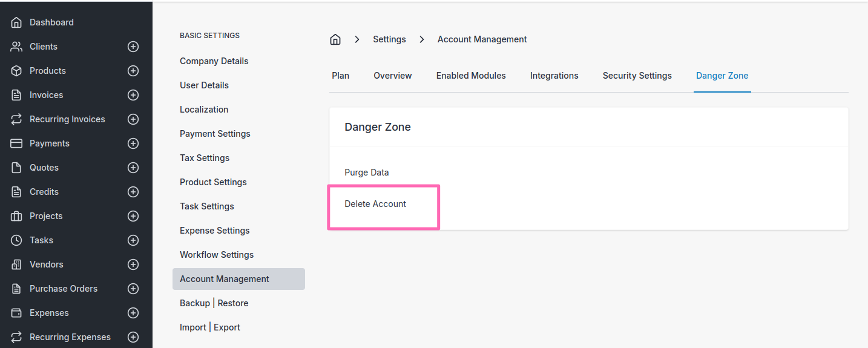
Task: Click the Tasks clock icon
Action: point(16,240)
